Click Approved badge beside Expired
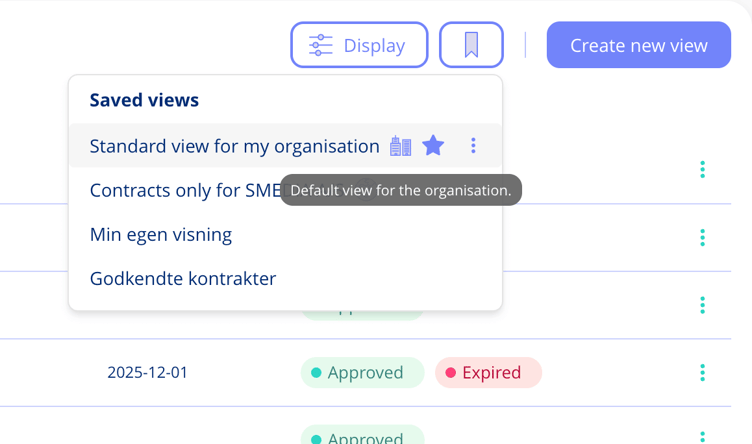The height and width of the screenshot is (444, 752). (x=362, y=372)
